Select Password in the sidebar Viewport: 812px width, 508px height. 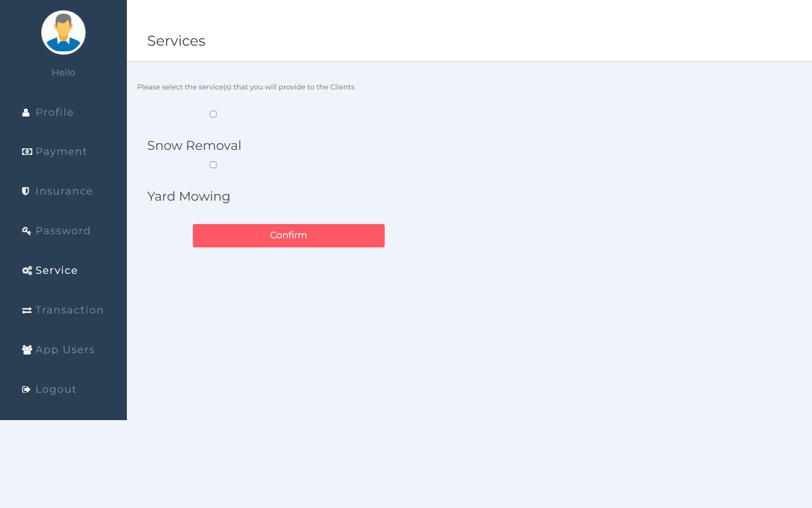[x=63, y=231]
